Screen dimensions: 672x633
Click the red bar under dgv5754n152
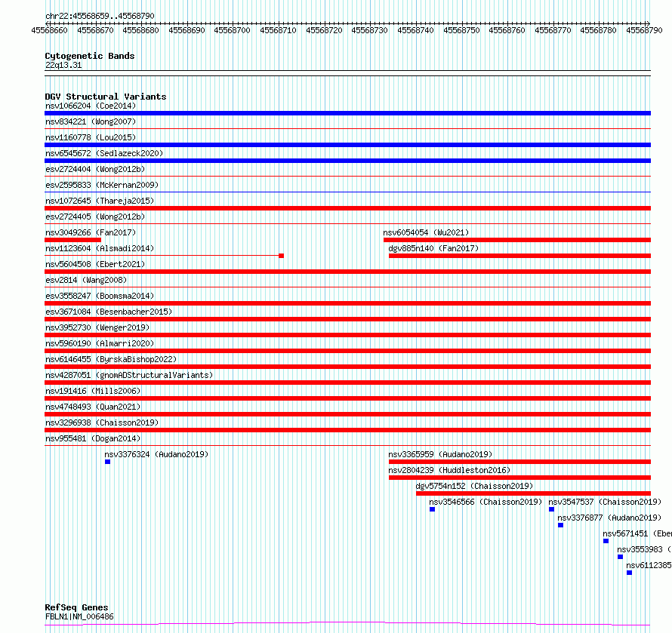click(533, 493)
